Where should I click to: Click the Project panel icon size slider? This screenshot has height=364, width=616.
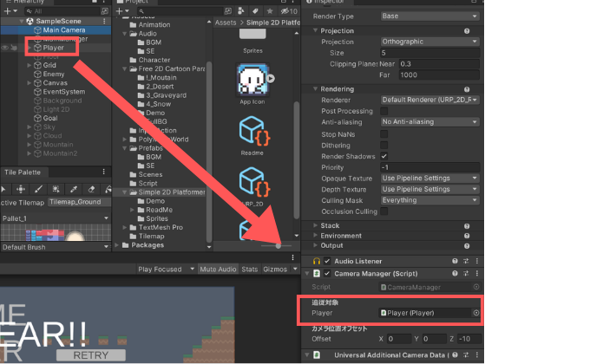pos(278,246)
